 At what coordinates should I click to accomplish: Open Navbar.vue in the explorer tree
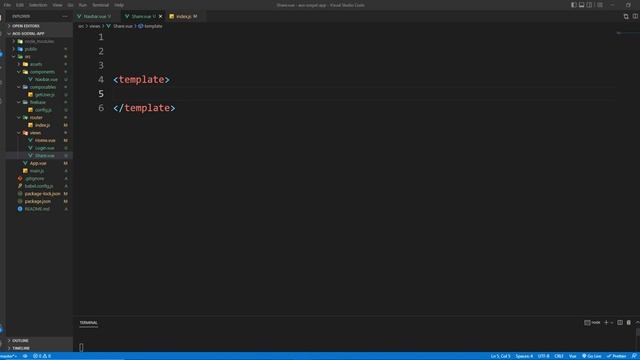[x=39, y=79]
